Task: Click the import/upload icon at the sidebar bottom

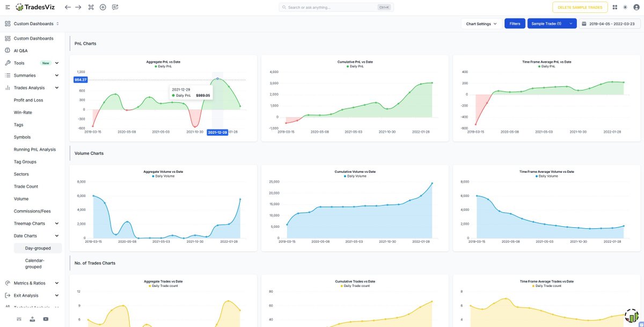Action: pyautogui.click(x=32, y=319)
